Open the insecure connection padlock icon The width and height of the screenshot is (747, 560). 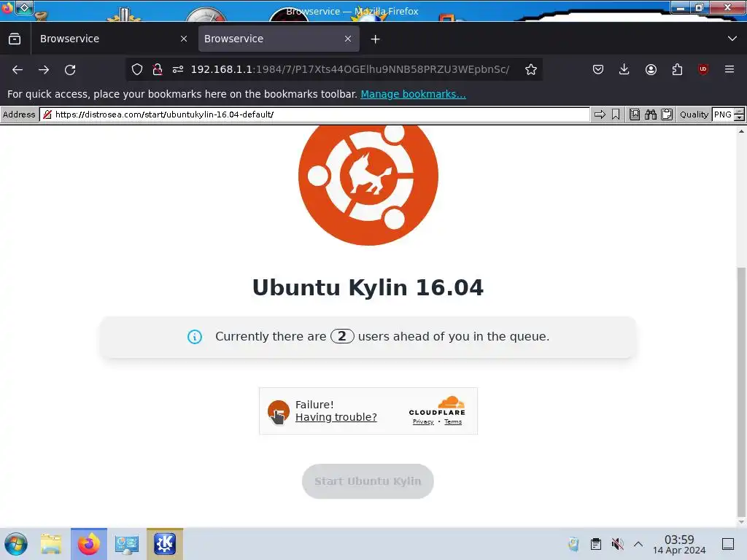tap(158, 69)
